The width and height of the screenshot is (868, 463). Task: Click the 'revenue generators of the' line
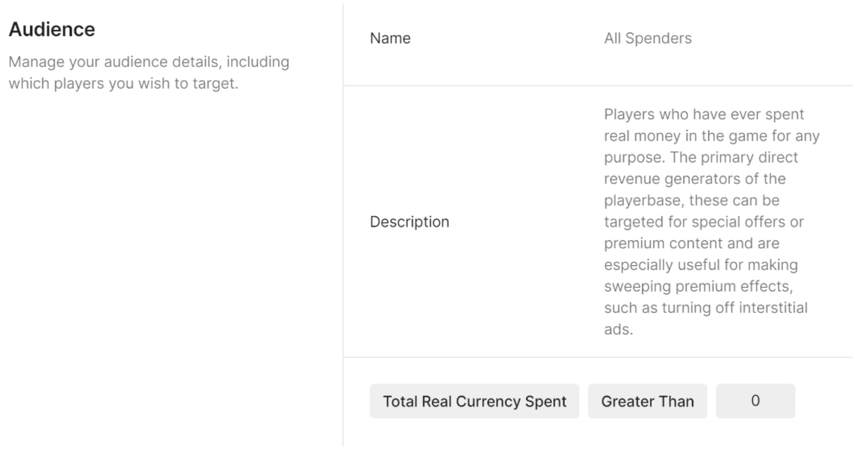pos(695,179)
